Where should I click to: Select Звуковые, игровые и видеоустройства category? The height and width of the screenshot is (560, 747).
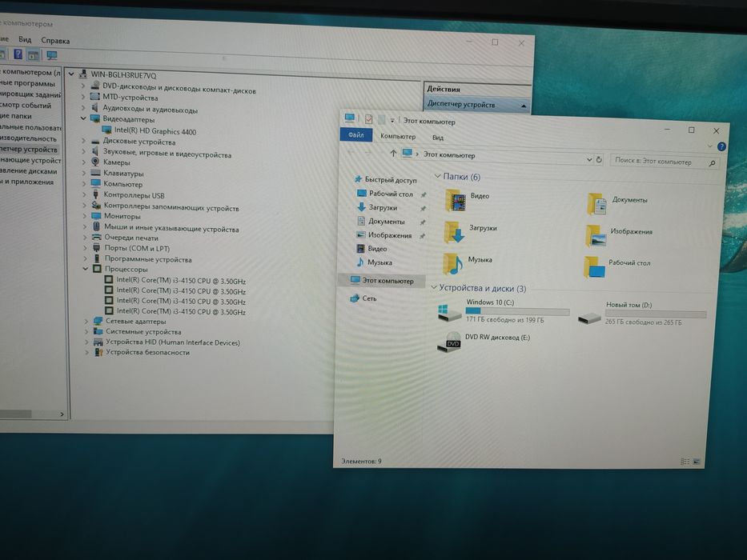pyautogui.click(x=161, y=153)
